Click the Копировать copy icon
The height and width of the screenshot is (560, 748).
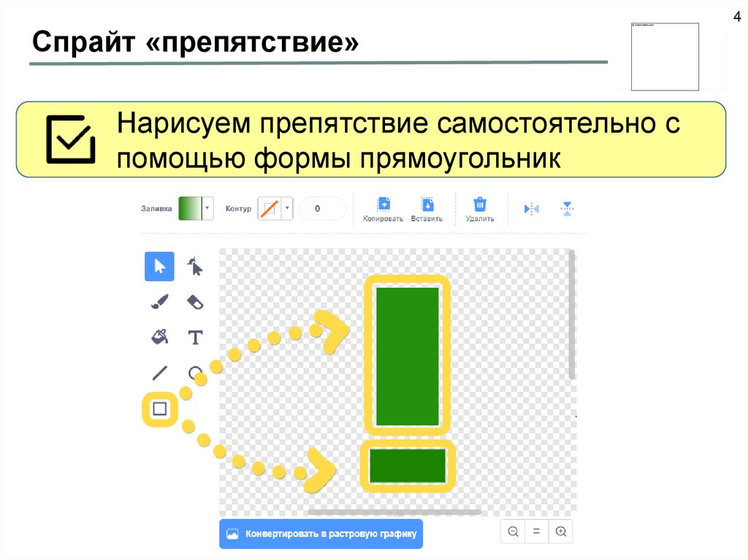point(383,204)
